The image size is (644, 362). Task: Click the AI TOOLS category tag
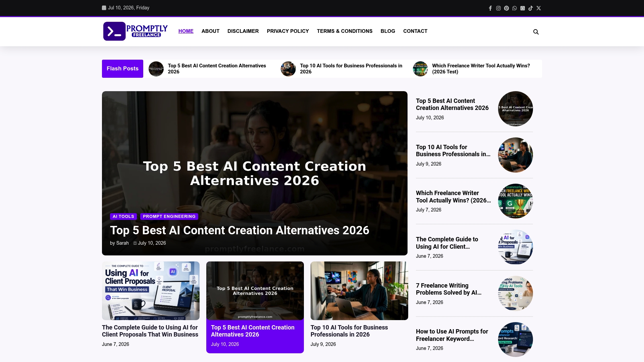(123, 217)
